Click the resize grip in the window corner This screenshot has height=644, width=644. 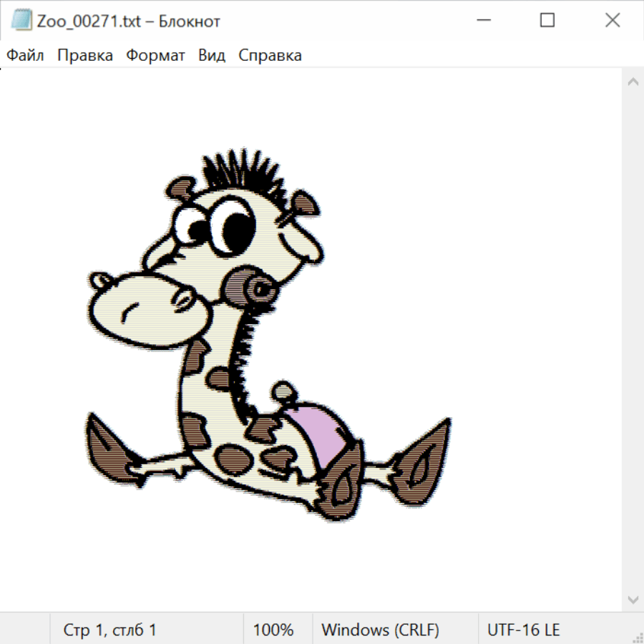tap(637, 637)
